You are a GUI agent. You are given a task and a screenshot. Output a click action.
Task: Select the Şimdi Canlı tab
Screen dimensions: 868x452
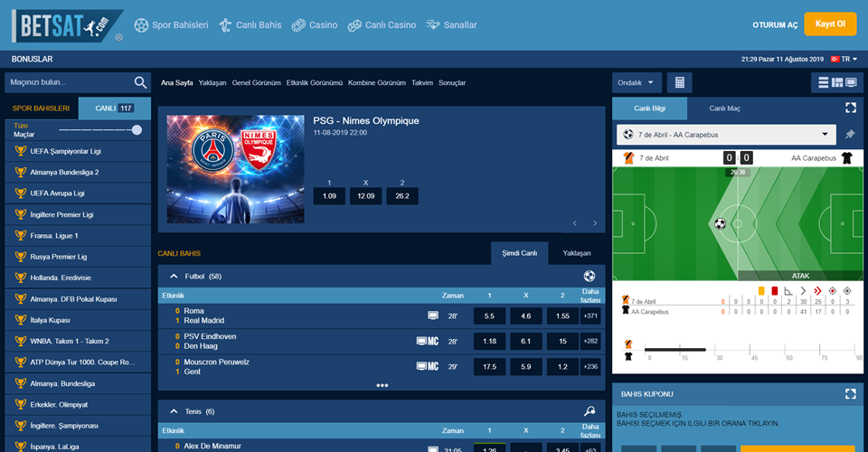519,253
